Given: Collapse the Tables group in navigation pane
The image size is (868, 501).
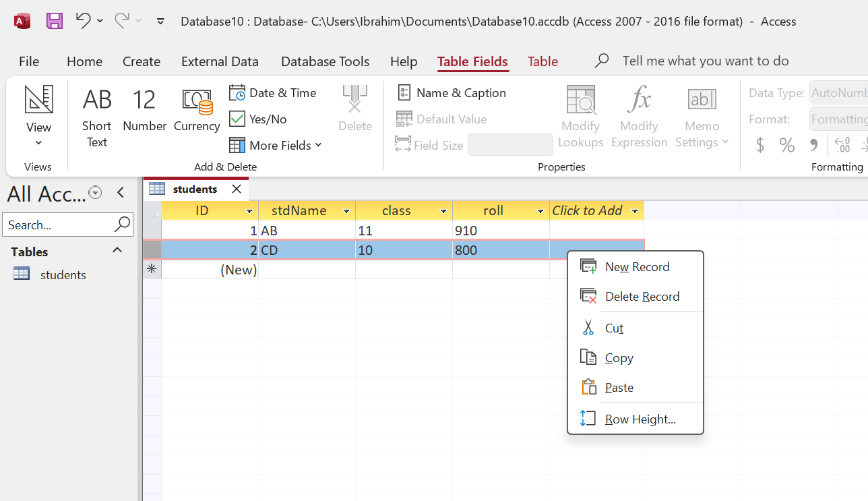Looking at the screenshot, I should tap(117, 251).
